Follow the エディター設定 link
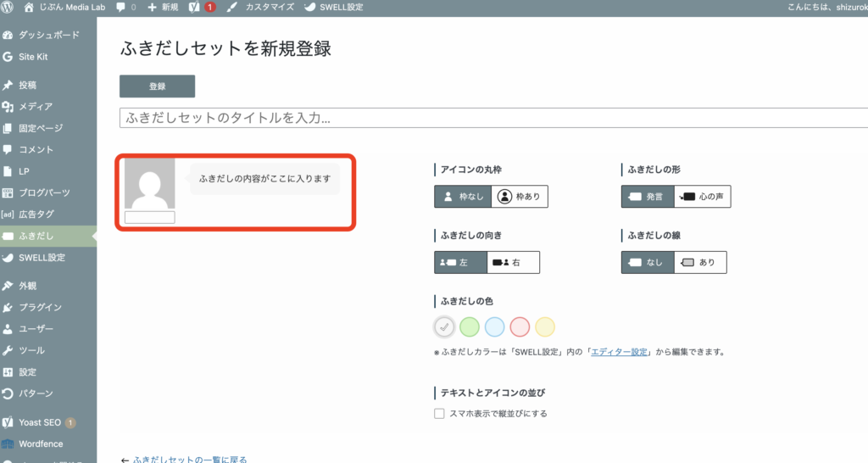This screenshot has height=463, width=868. click(x=620, y=352)
